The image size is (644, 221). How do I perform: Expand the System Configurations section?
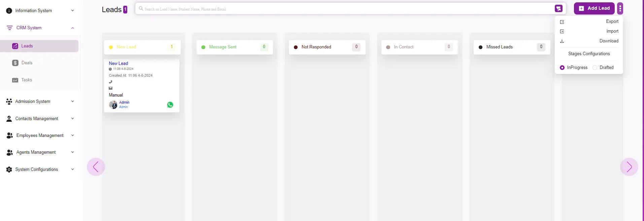click(x=40, y=170)
